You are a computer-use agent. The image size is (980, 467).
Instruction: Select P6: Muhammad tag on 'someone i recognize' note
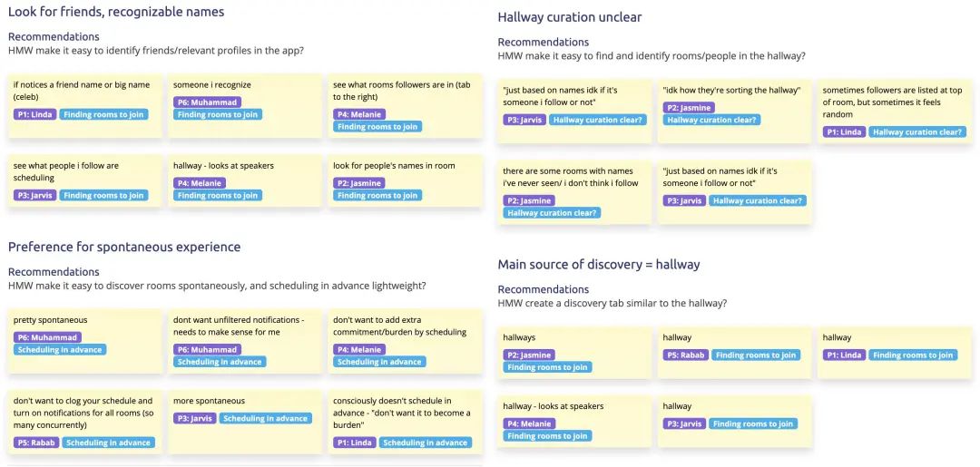click(207, 102)
